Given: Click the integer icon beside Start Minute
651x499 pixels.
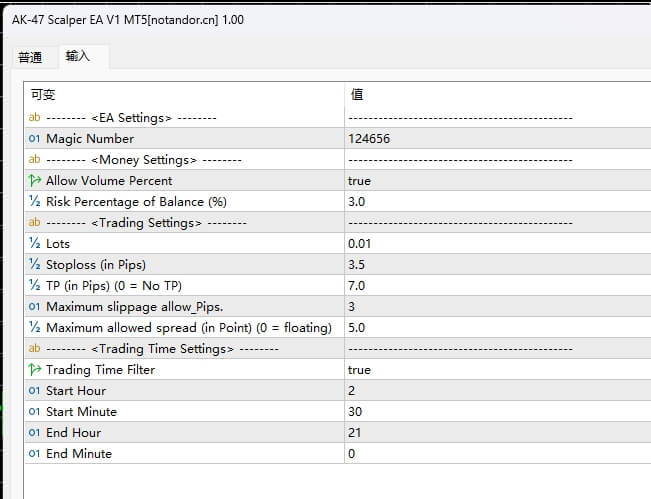Looking at the screenshot, I should click(x=34, y=411).
